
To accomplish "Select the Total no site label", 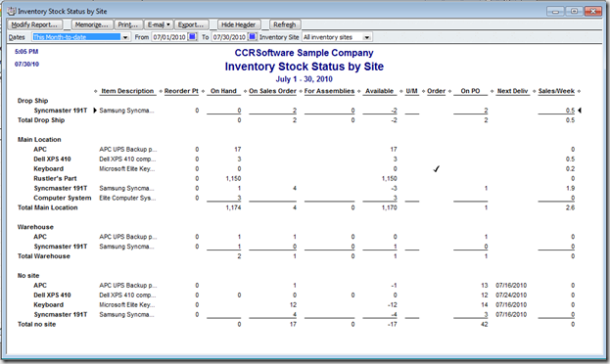I will click(x=36, y=324).
